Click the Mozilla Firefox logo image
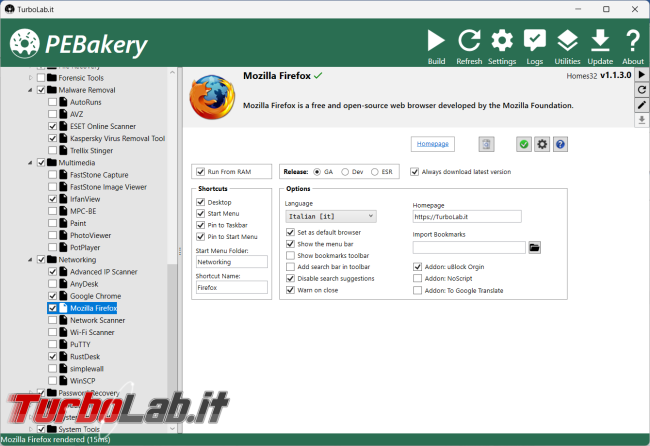Viewport: 650px width, 446px height. pyautogui.click(x=212, y=97)
